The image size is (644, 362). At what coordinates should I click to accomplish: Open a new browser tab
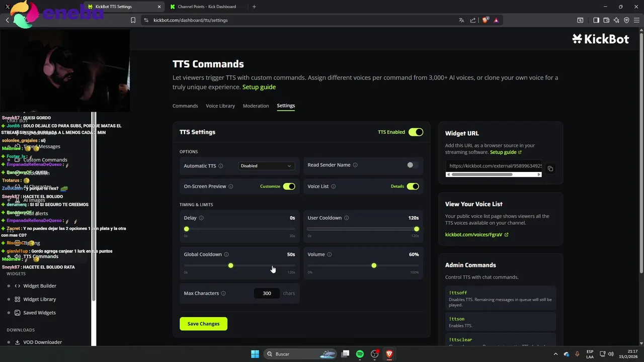tap(254, 7)
